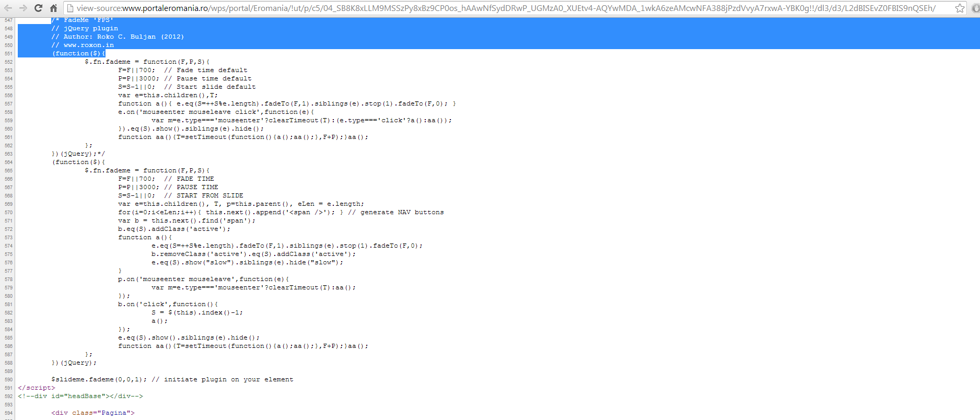Click 'F=F||700; // Fade time default' line
Screen dimensions: 980x420
(183, 70)
